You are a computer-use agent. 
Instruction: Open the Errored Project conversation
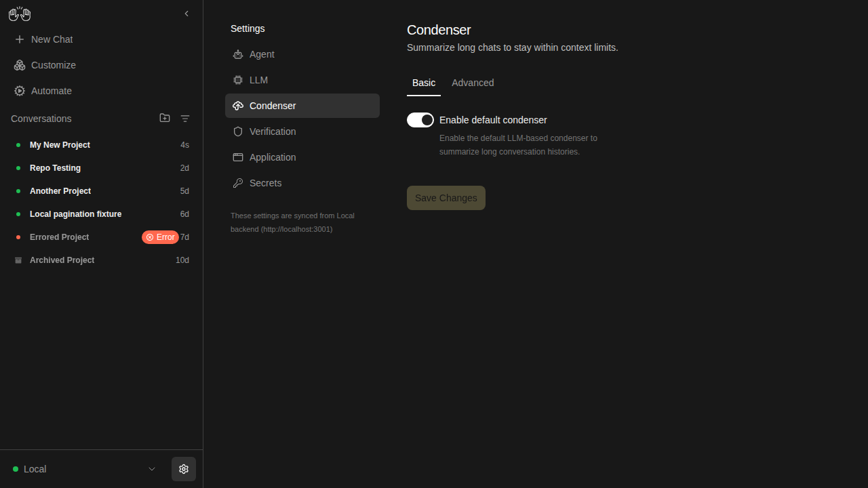pos(102,237)
